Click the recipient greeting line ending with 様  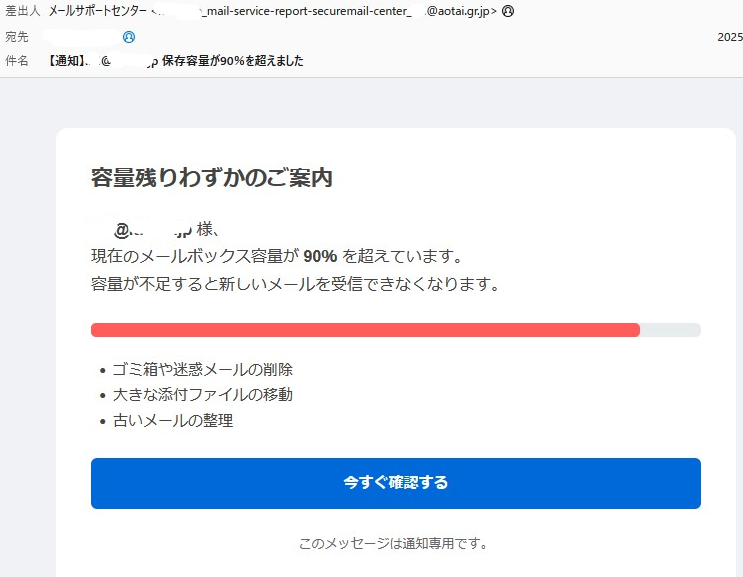(x=160, y=229)
